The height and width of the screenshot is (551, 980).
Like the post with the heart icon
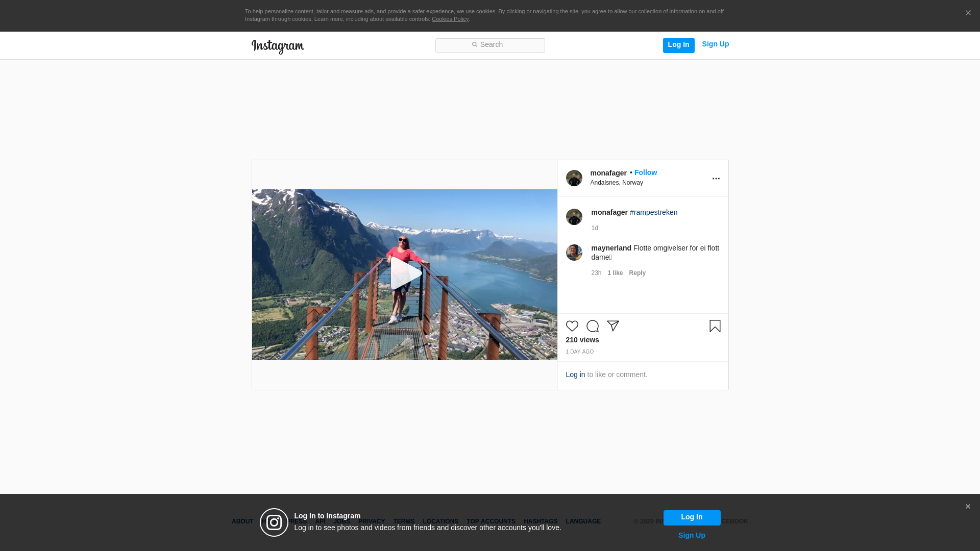point(572,326)
